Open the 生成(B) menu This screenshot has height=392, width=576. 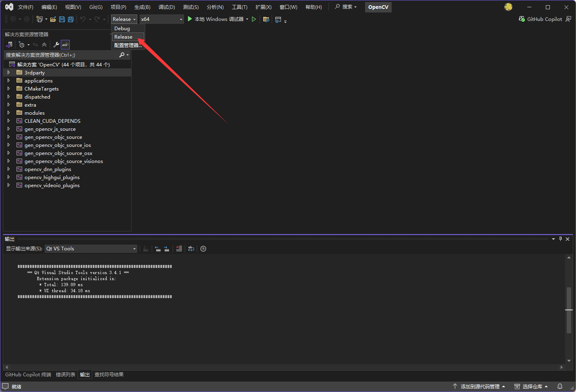tap(142, 7)
